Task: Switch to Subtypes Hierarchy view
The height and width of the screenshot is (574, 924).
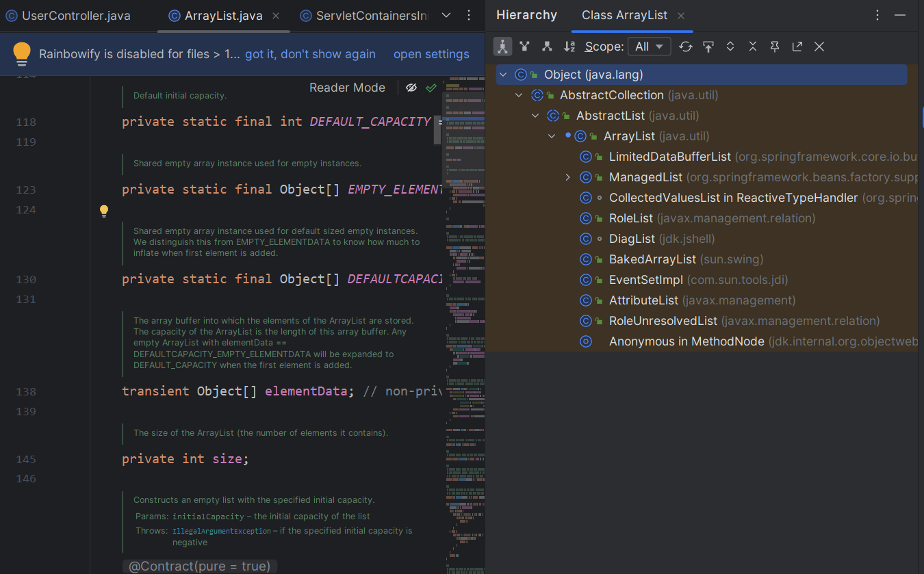Action: pos(547,47)
